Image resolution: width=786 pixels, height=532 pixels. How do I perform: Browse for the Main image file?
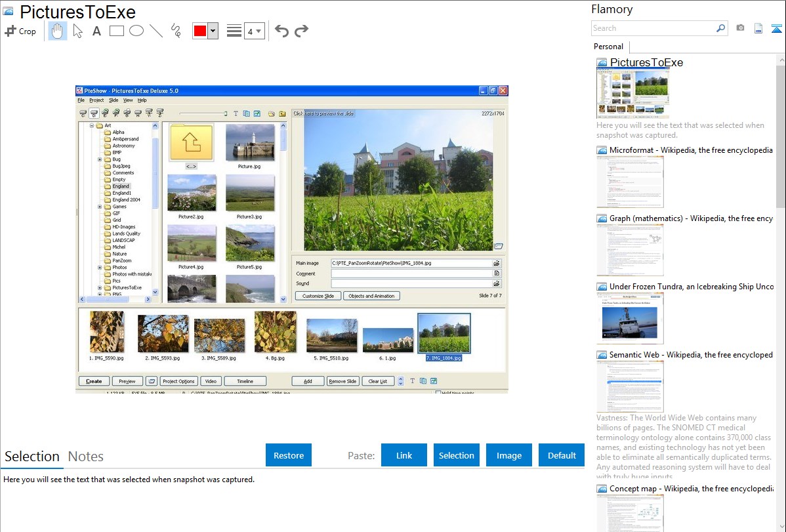(496, 263)
